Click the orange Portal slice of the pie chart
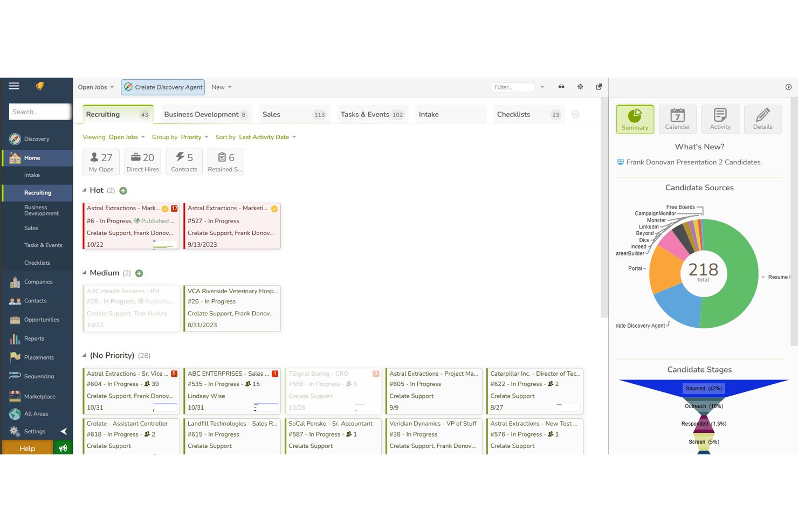The image size is (798, 532). point(665,270)
